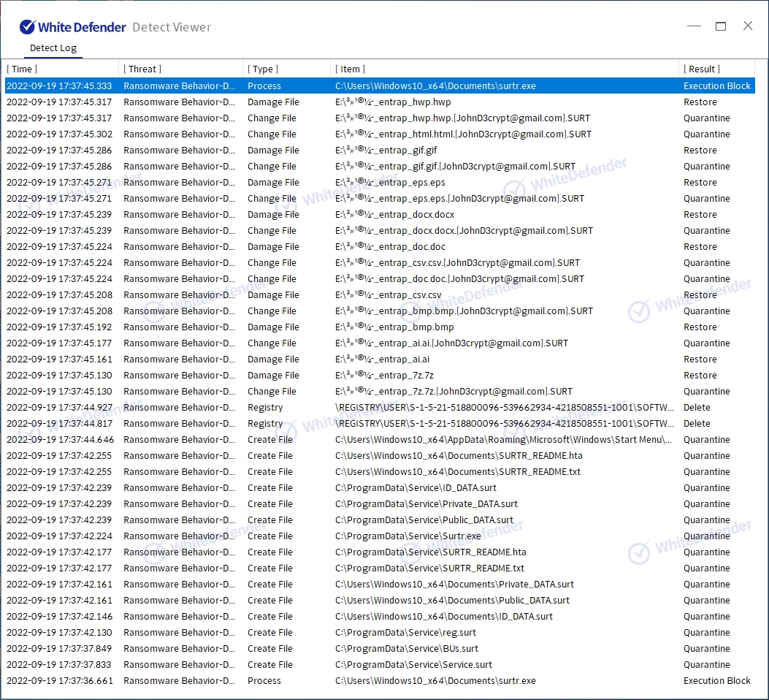
Task: Select the _entrap_gif.gif Damage File row
Action: [380, 150]
